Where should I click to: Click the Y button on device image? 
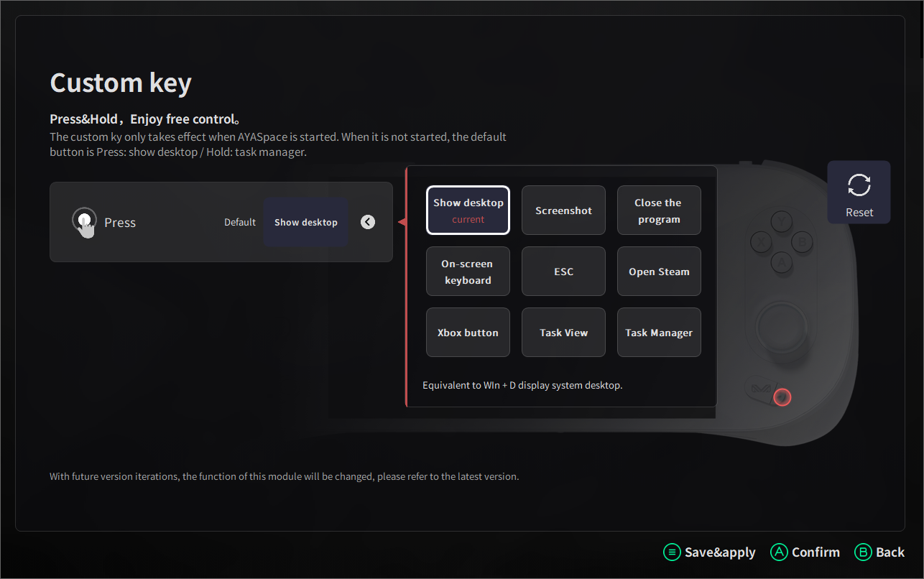[781, 221]
